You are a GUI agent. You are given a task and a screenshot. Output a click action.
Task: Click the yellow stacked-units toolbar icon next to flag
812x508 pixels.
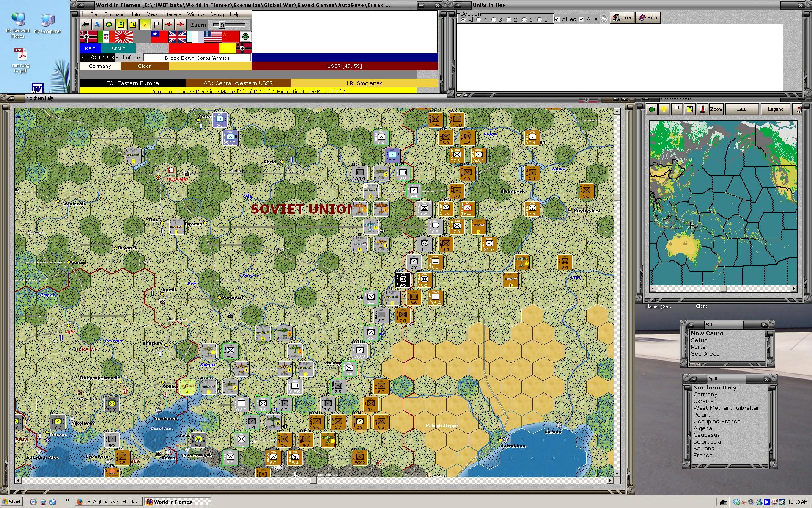point(133,25)
